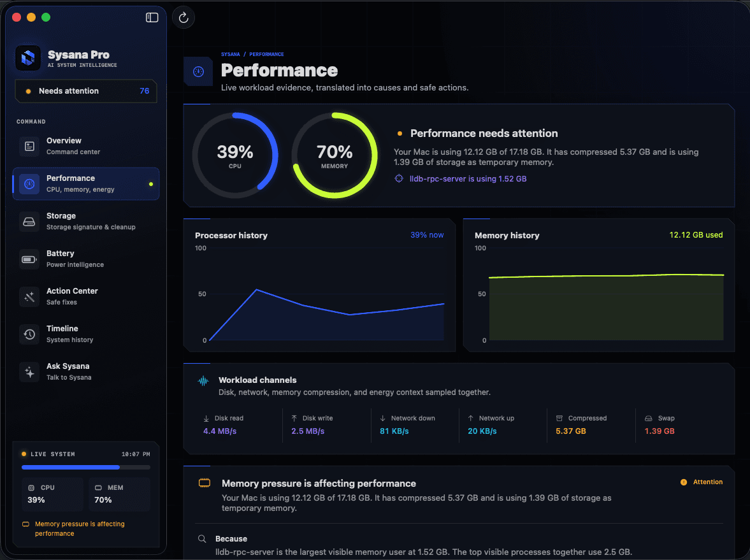Go to Storage signature & cleanup

(x=86, y=222)
